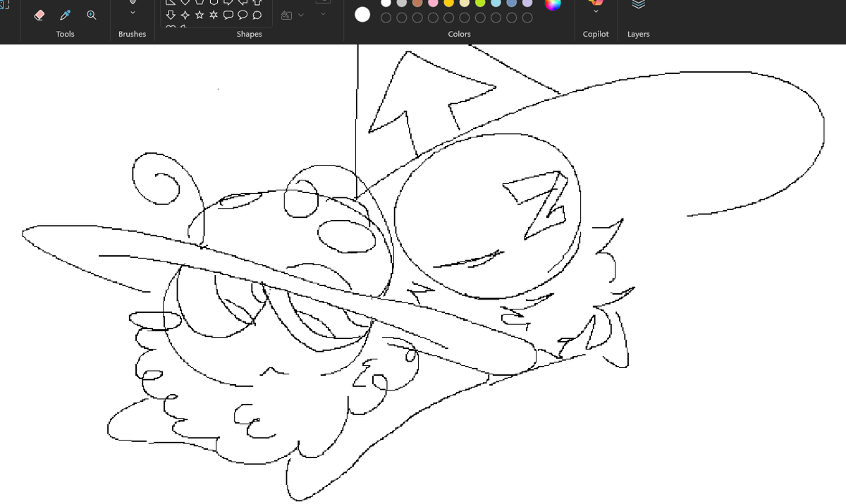This screenshot has width=846, height=504.
Task: Choose the down arrow shape
Action: tap(171, 15)
